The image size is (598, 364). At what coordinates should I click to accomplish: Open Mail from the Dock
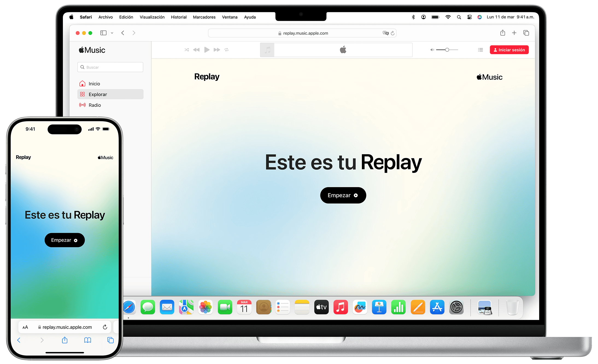click(x=167, y=307)
